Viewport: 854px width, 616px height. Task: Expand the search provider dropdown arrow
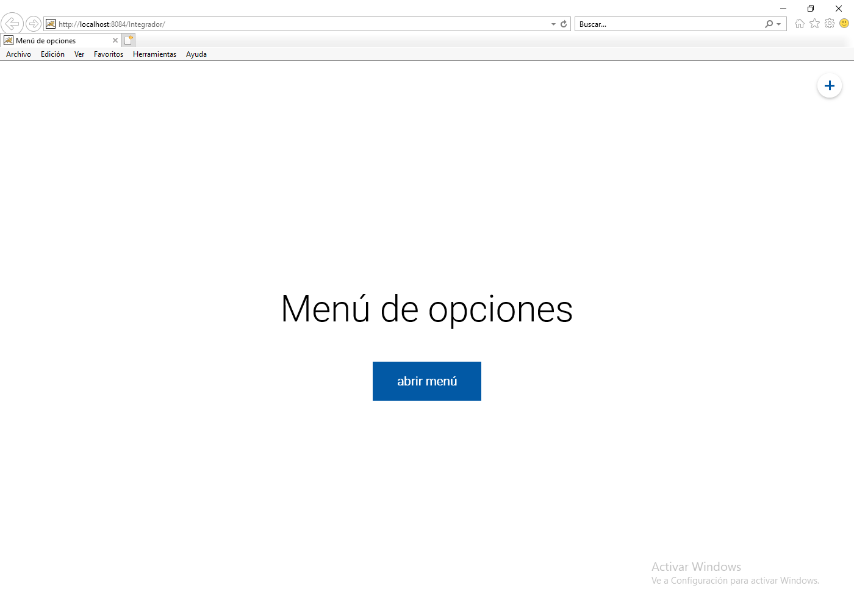(x=779, y=24)
